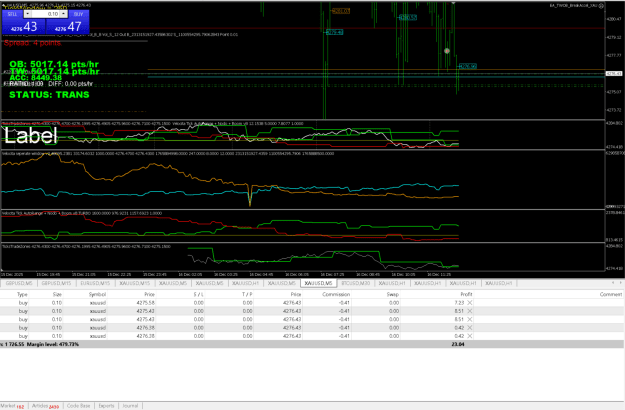The width and height of the screenshot is (625, 410).
Task: Click the ACC: 8449.38 readout
Action: coord(35,78)
